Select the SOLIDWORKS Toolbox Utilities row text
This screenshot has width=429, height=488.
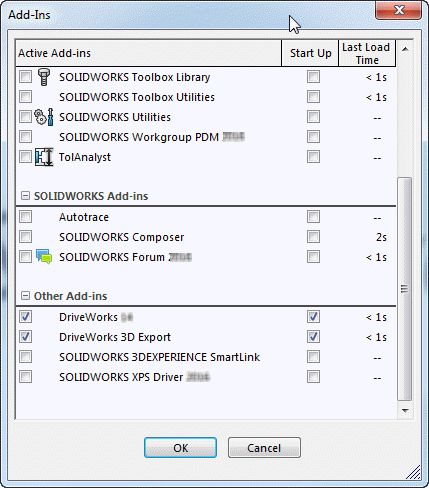pyautogui.click(x=137, y=97)
